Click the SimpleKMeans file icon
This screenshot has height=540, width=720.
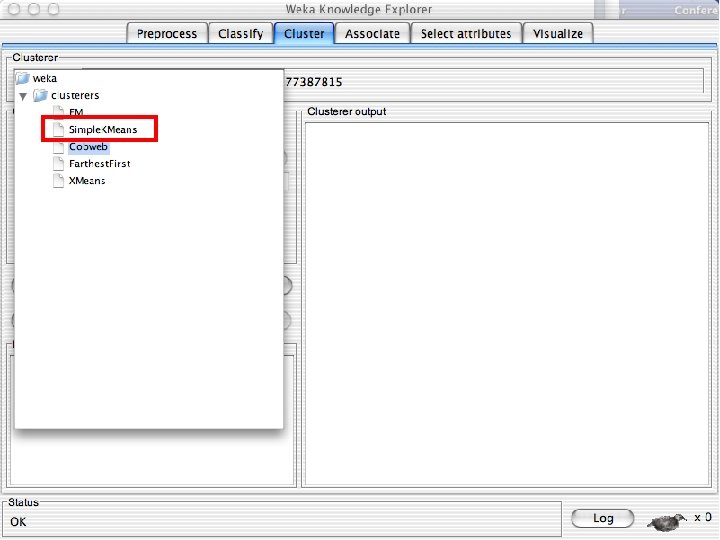[x=58, y=129]
